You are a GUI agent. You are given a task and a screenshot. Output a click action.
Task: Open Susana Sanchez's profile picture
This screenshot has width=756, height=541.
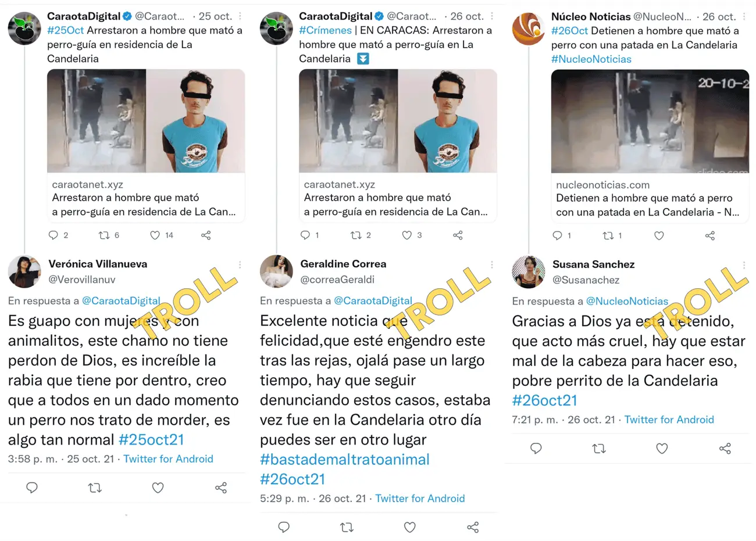click(x=528, y=271)
